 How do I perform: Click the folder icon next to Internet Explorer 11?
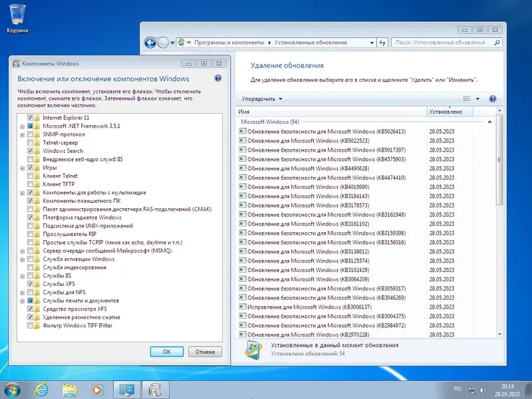37,118
